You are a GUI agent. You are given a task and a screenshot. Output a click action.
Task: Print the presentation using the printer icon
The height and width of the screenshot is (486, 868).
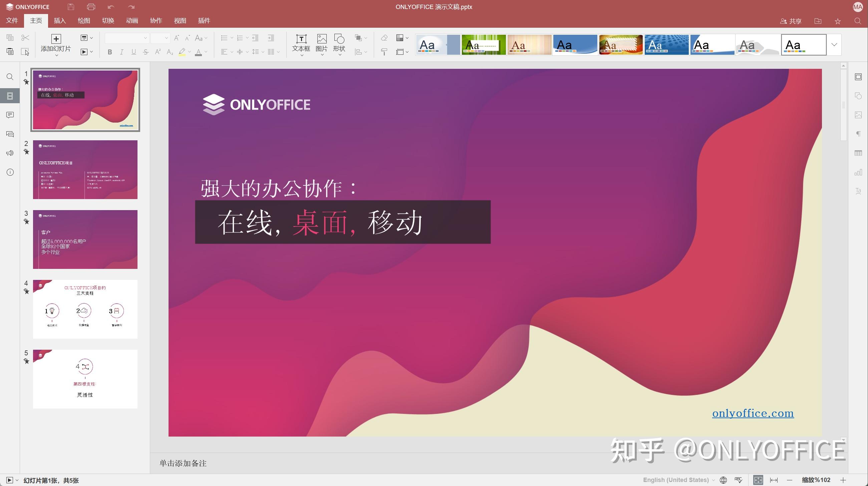[x=91, y=7]
